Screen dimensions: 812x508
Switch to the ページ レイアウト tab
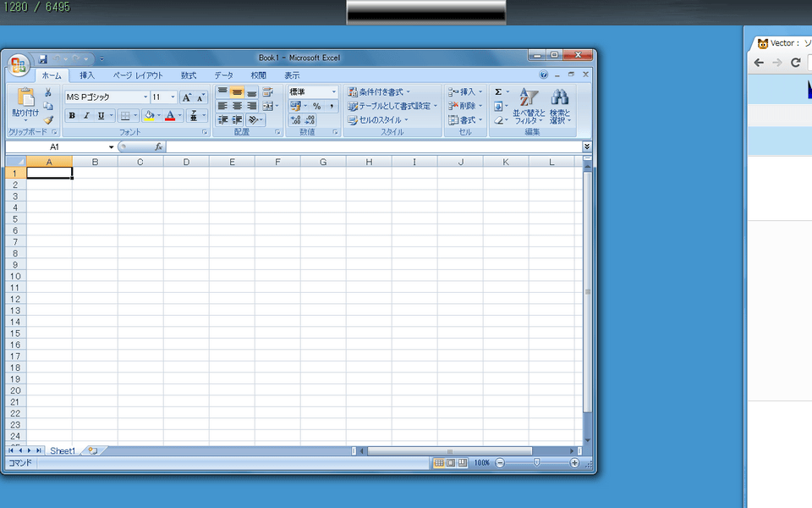coord(138,75)
